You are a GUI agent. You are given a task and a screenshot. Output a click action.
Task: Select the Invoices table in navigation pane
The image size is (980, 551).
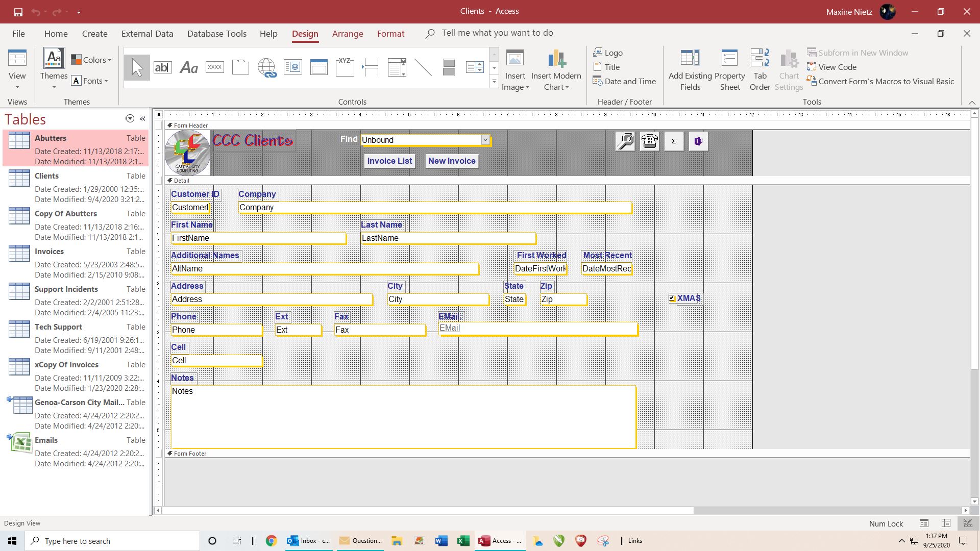pyautogui.click(x=76, y=263)
